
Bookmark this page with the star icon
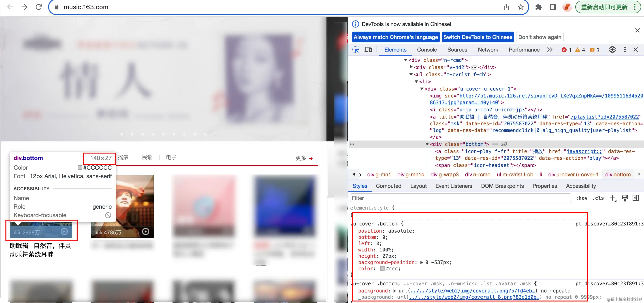coord(520,7)
